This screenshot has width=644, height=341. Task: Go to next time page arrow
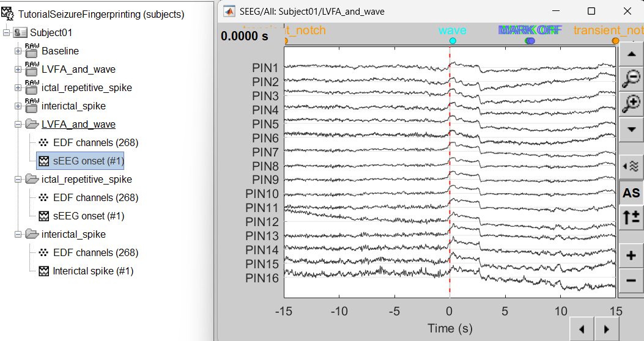606,329
